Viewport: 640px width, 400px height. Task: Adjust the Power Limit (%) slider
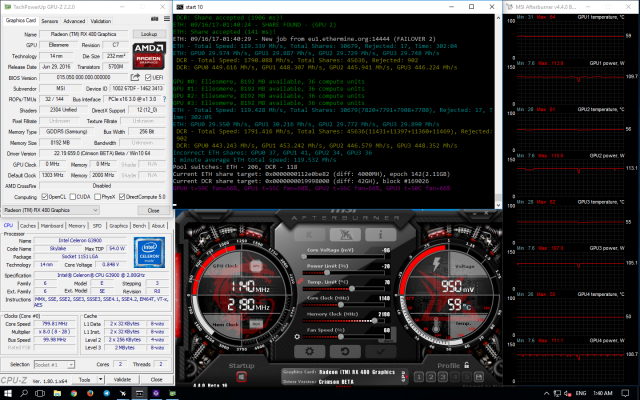pyautogui.click(x=344, y=273)
